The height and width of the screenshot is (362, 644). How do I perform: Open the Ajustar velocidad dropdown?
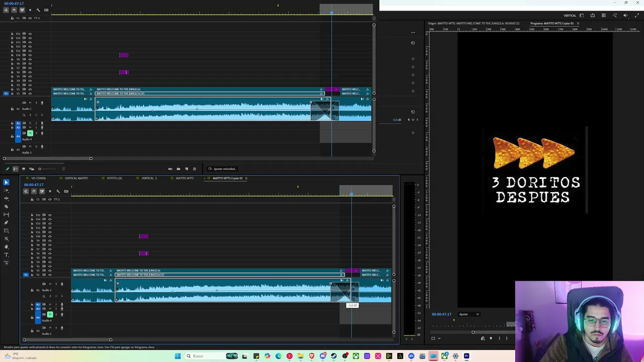(222, 169)
